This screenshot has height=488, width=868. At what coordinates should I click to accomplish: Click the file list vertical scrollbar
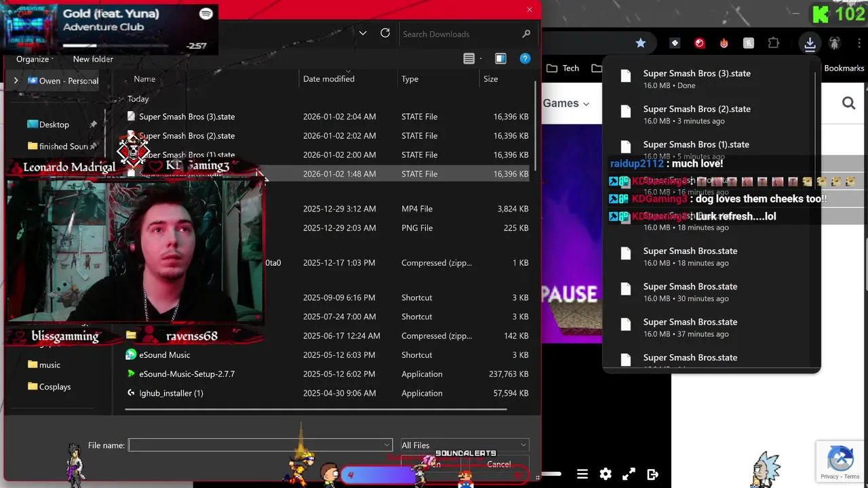pos(536,125)
